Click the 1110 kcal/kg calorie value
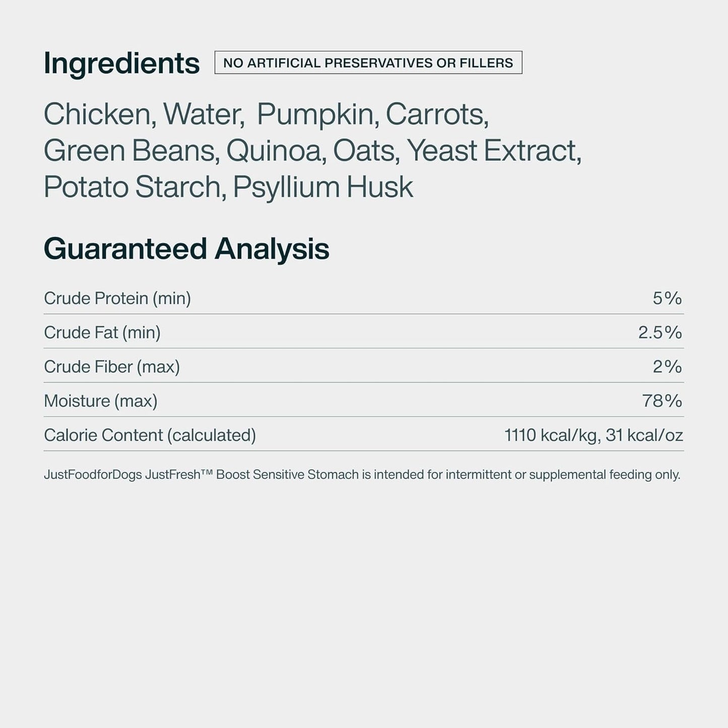The height and width of the screenshot is (728, 728). (x=551, y=435)
